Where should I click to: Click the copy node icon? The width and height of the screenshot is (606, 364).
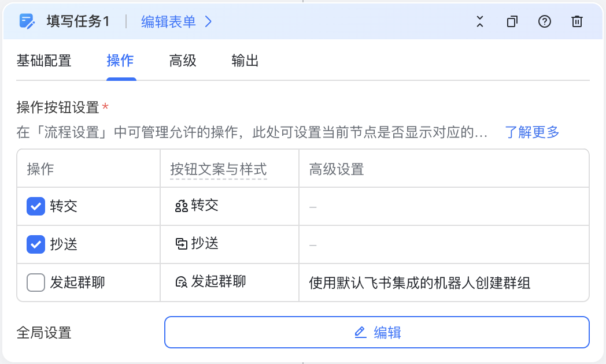pos(512,21)
